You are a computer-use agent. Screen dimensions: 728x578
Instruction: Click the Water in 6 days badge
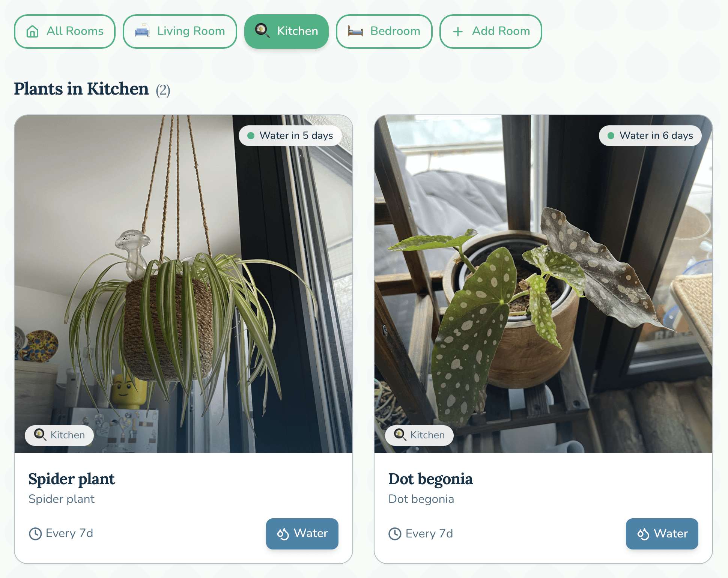tap(650, 135)
